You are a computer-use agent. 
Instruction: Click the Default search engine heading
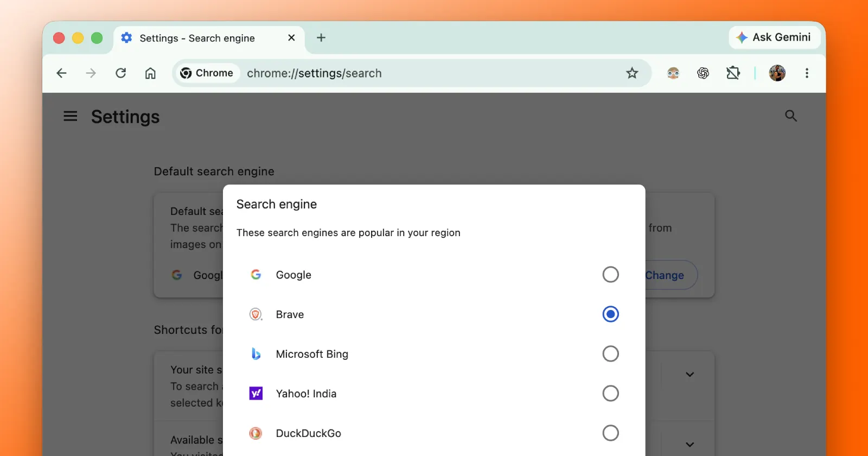coord(214,172)
